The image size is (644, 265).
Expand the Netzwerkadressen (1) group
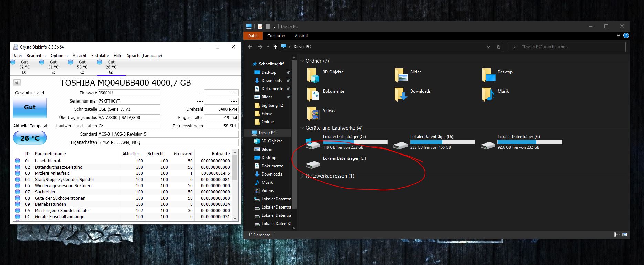pos(302,176)
